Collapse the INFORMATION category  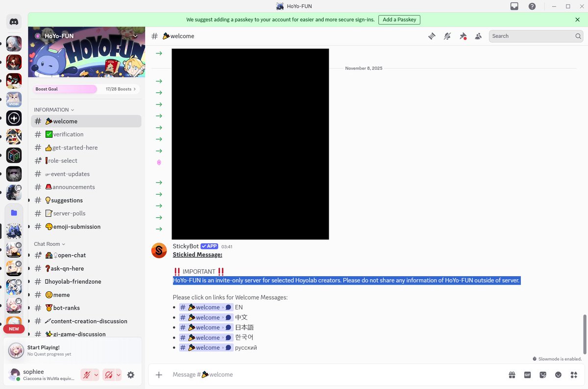point(54,110)
